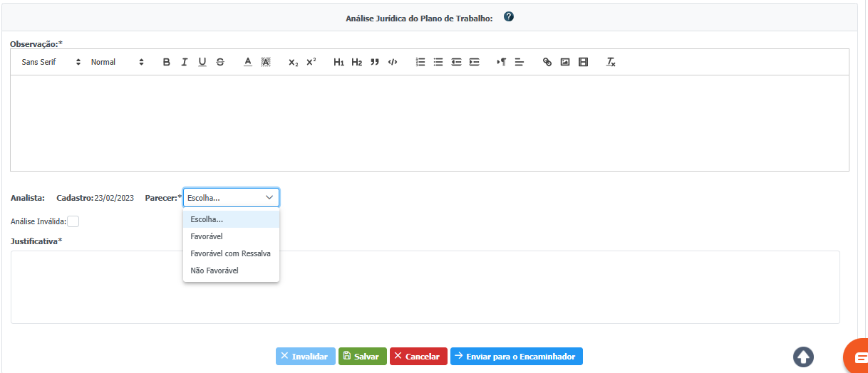Toggle strikethrough text formatting
Viewport: 868px width, 373px height.
pos(220,62)
